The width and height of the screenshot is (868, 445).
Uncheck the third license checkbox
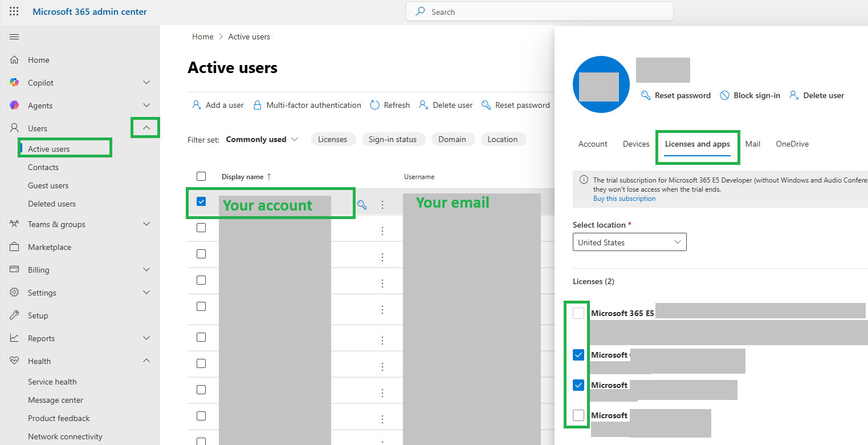[x=578, y=385]
